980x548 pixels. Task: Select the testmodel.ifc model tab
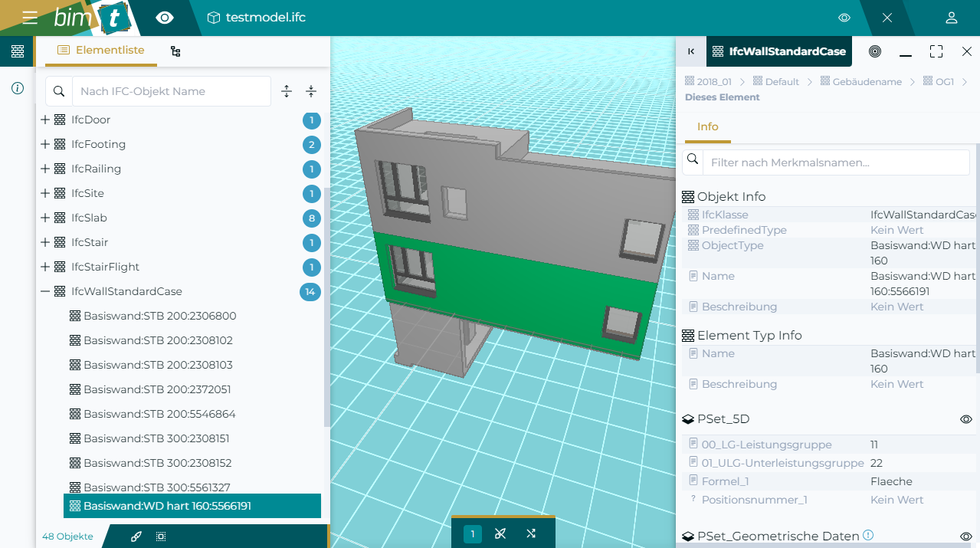[x=257, y=18]
